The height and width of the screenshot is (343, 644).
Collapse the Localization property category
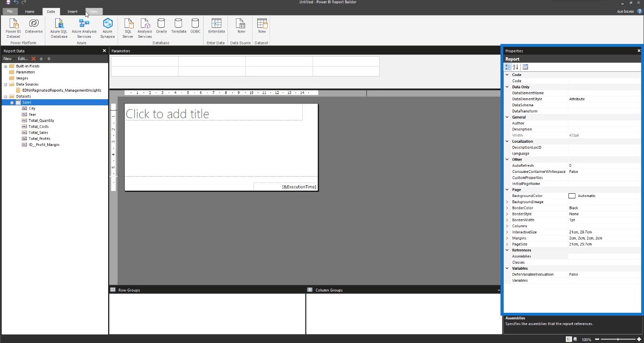[507, 141]
